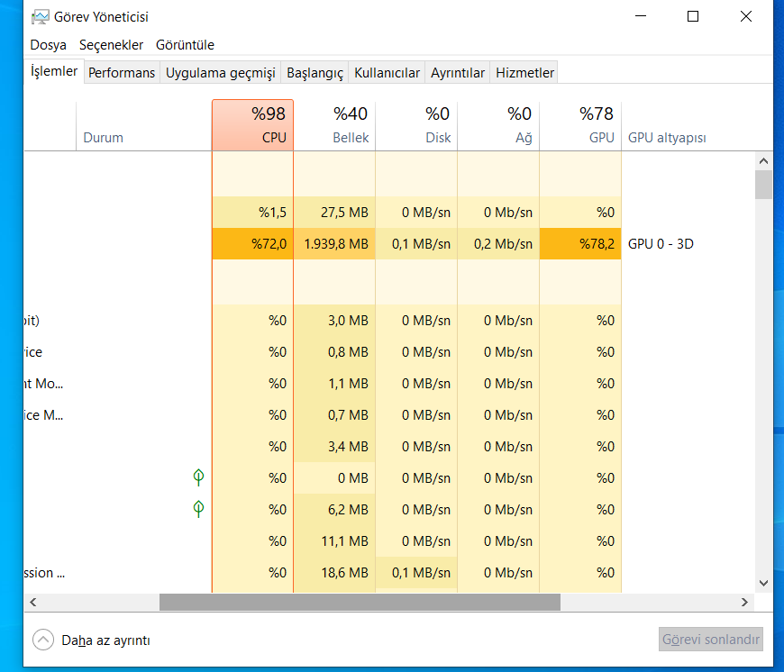
Task: Click the scroll right arrow
Action: pos(744,602)
